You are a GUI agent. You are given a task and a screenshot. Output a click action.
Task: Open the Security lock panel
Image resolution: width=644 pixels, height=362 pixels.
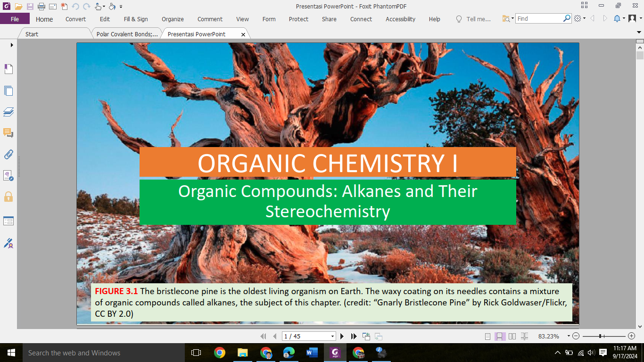coord(8,197)
